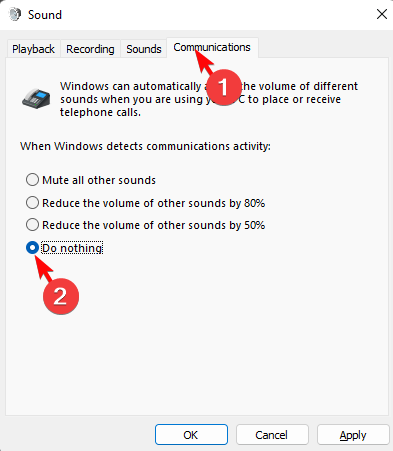Click the red number 1 annotation badge
Screen dimensions: 393x451
(223, 87)
